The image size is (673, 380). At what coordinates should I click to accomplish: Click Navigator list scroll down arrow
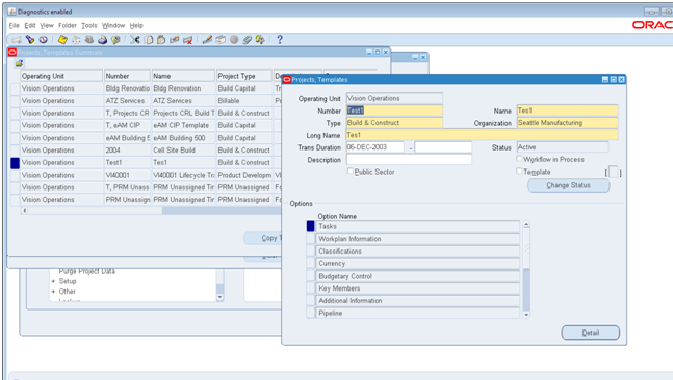tap(220, 297)
